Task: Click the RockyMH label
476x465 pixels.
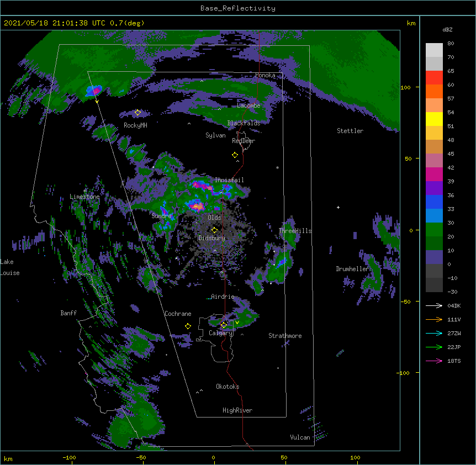Action: pos(135,125)
